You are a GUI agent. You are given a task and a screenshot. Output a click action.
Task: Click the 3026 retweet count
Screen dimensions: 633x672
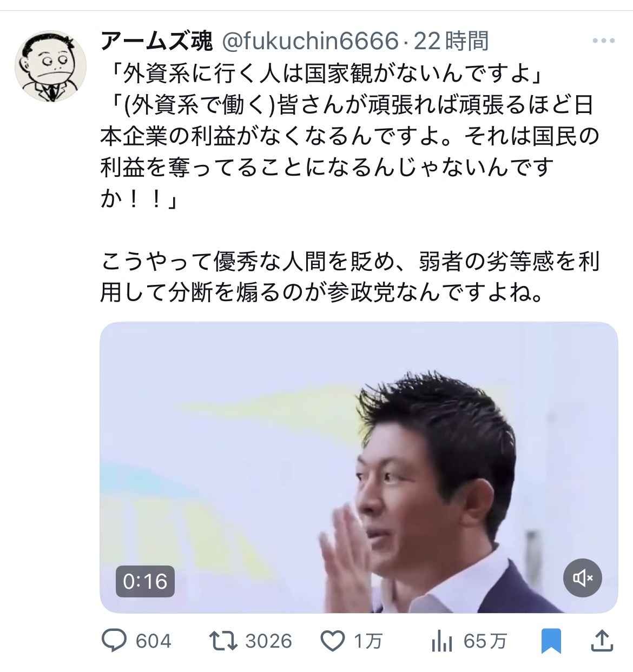(268, 641)
